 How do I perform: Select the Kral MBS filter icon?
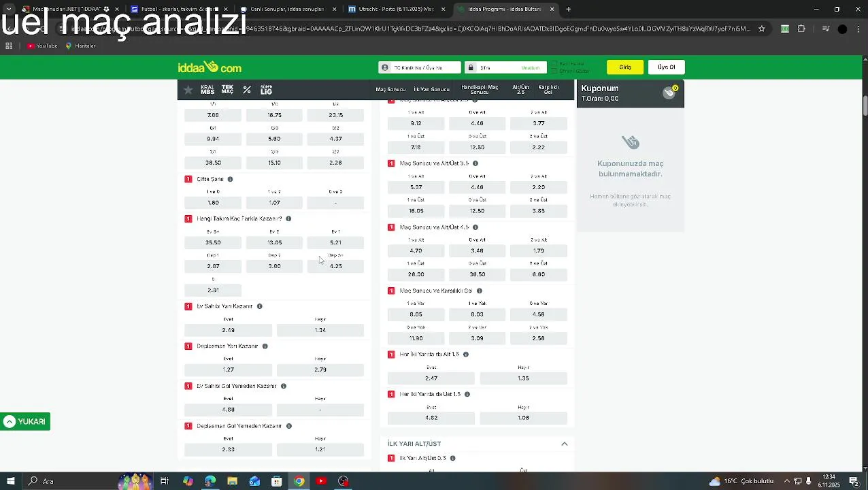click(x=207, y=90)
